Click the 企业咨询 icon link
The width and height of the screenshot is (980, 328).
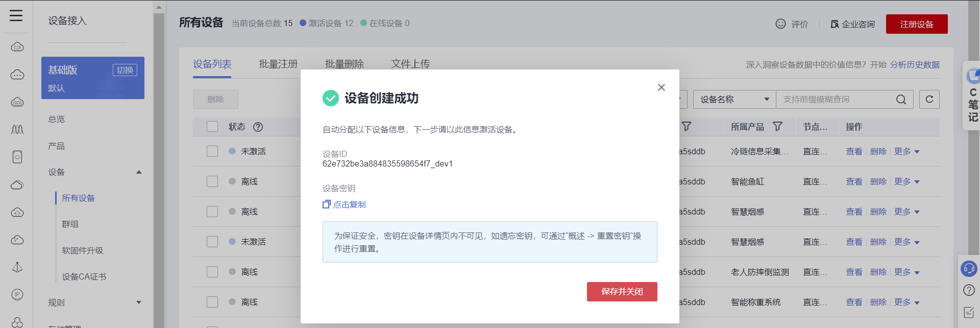point(835,24)
